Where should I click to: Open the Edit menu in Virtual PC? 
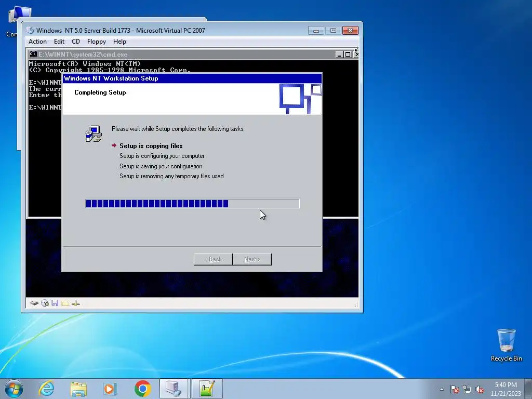(59, 42)
